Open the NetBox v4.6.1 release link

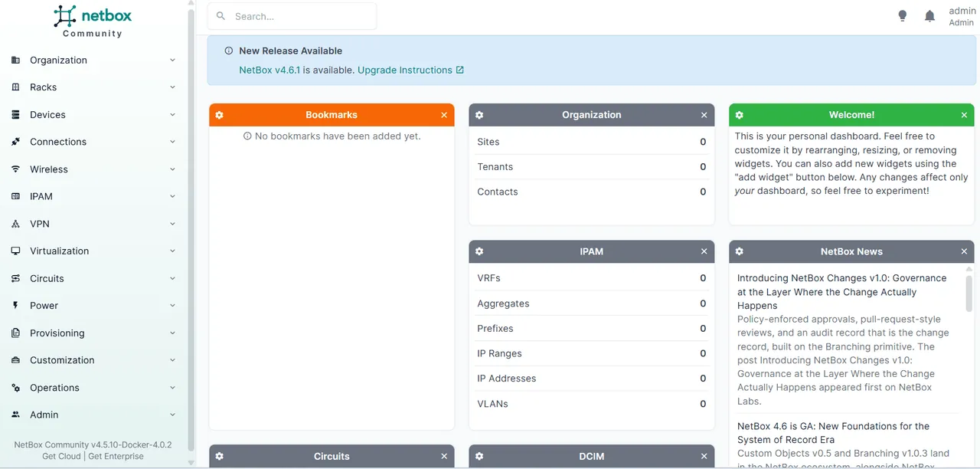269,70
